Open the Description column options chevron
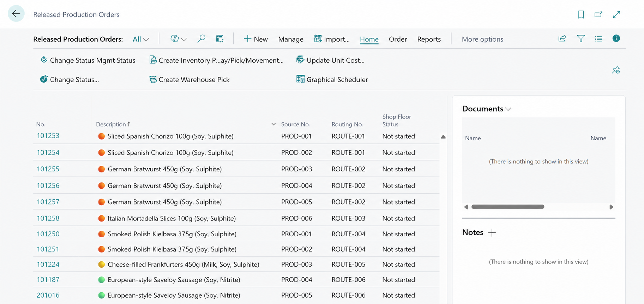 click(x=273, y=124)
